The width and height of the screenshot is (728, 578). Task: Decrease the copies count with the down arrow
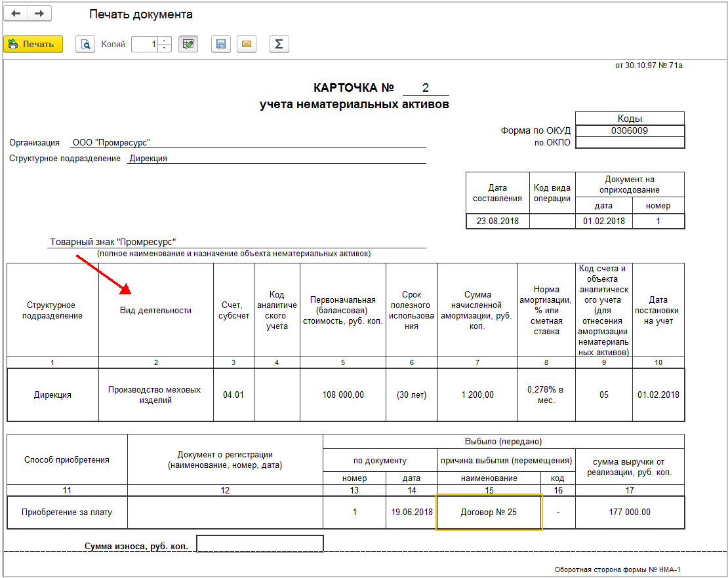click(165, 48)
